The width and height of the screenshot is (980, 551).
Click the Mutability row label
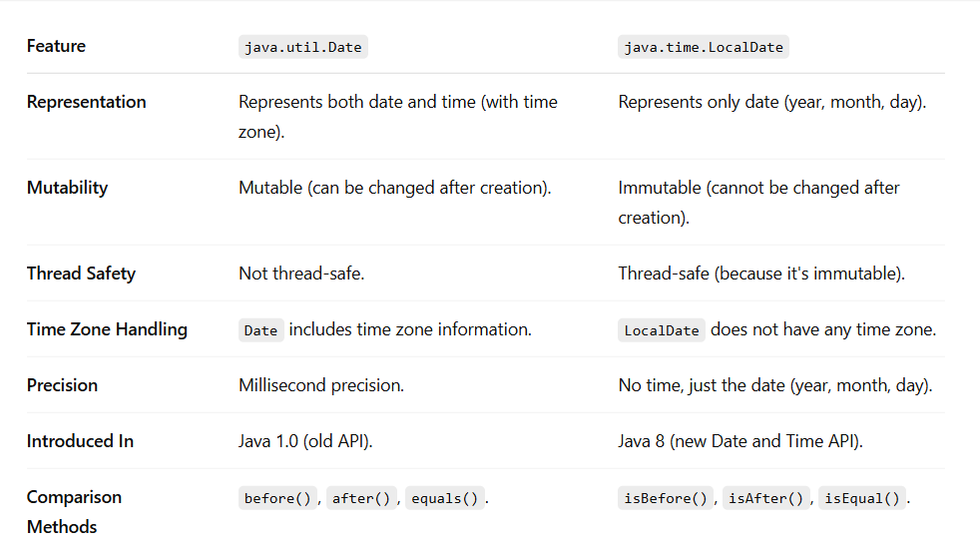click(x=67, y=188)
